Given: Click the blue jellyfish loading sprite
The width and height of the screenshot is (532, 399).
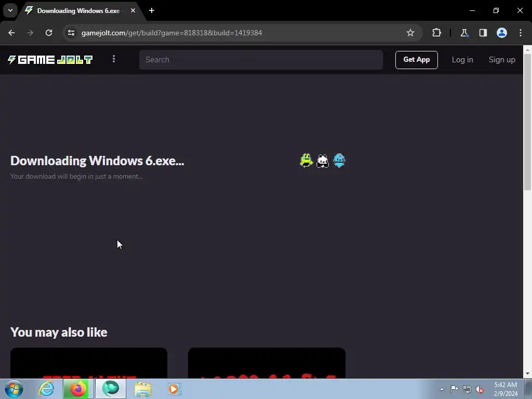Looking at the screenshot, I should [339, 161].
